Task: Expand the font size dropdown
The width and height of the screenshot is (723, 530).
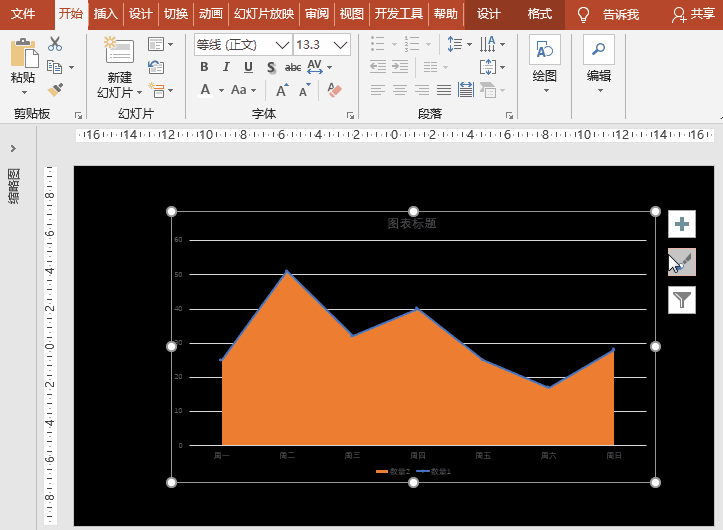Action: (340, 45)
